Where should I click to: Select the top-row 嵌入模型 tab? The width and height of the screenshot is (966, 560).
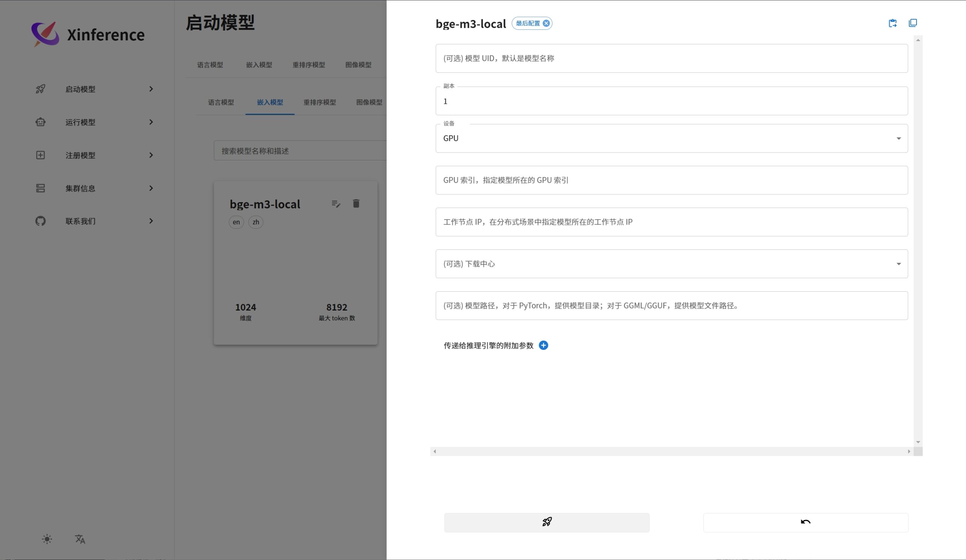259,65
